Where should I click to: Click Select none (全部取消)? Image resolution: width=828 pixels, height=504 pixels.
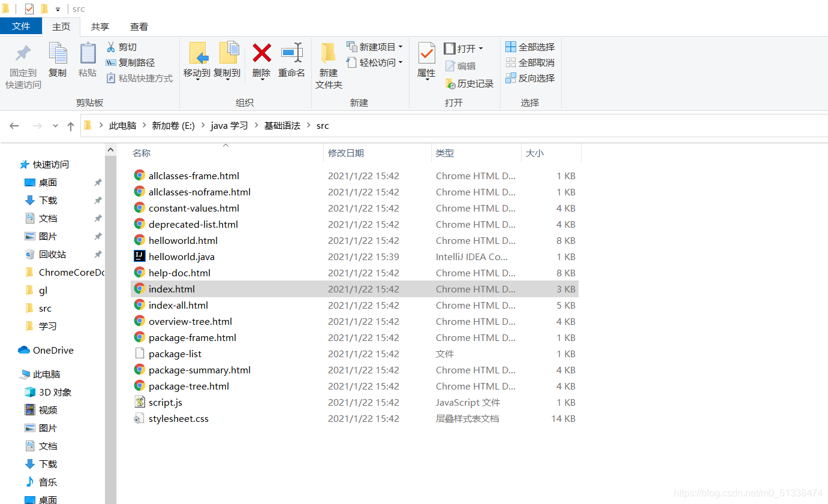point(530,62)
